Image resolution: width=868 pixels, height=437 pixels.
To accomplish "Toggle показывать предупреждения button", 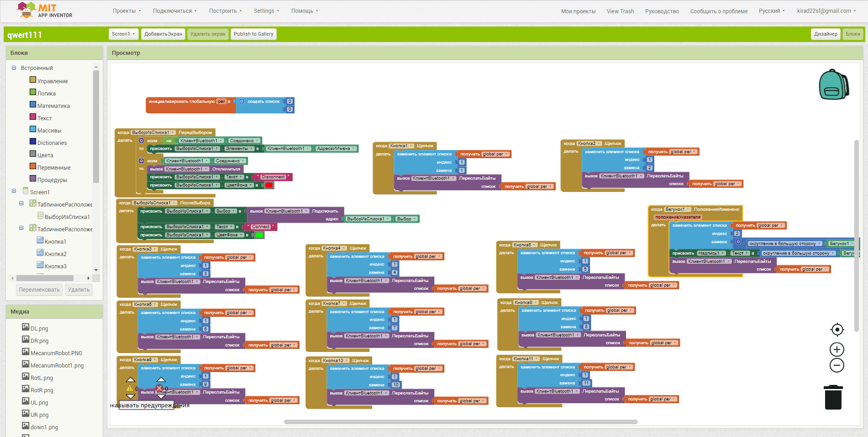I will pos(146,405).
